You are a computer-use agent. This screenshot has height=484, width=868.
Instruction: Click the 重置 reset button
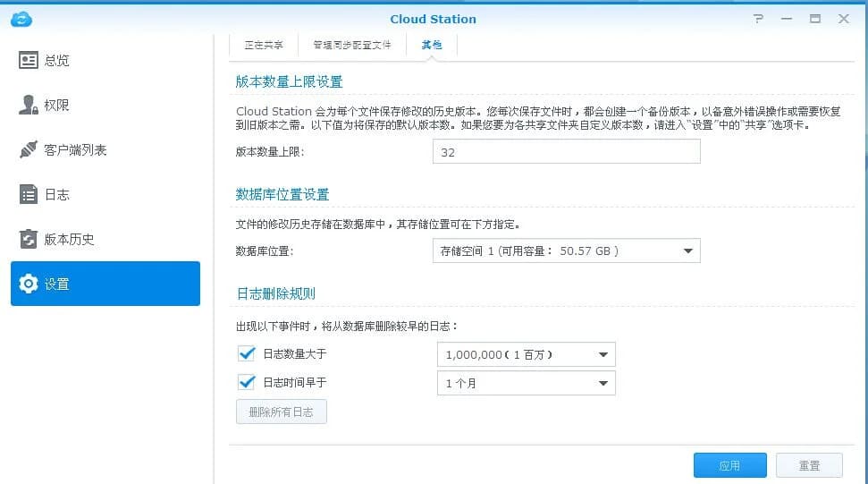(x=809, y=465)
